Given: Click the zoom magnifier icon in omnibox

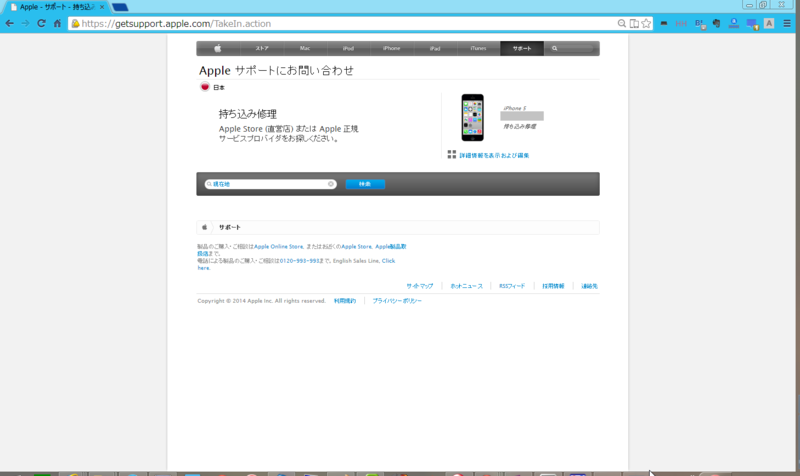Looking at the screenshot, I should (x=621, y=23).
